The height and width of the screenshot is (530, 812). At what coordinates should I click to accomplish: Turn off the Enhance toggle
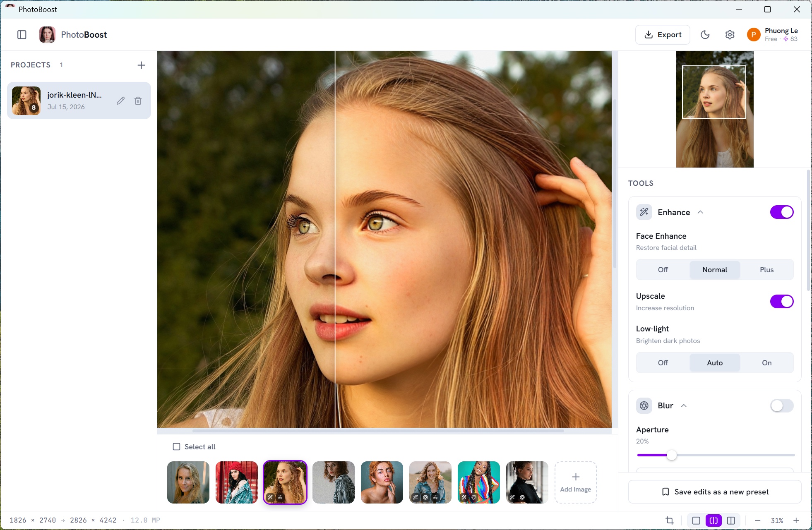click(x=782, y=212)
